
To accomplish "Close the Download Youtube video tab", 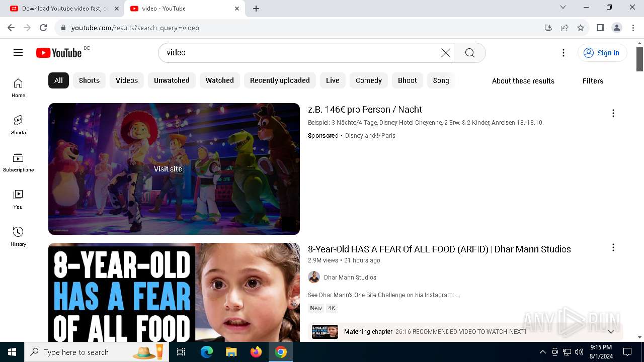I will click(x=116, y=9).
